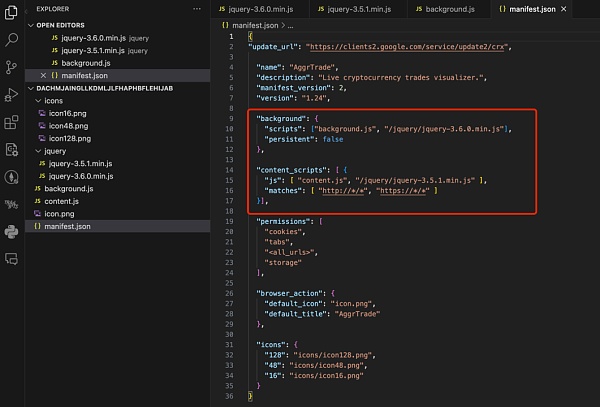Open the Explorer view in activity bar
Image resolution: width=600 pixels, height=407 pixels.
pyautogui.click(x=12, y=14)
